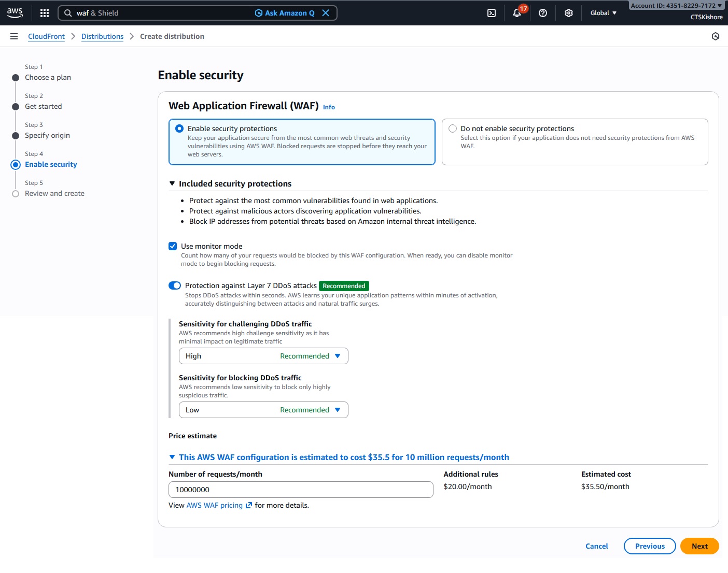
Task: Clear the search box with X icon
Action: coord(326,13)
